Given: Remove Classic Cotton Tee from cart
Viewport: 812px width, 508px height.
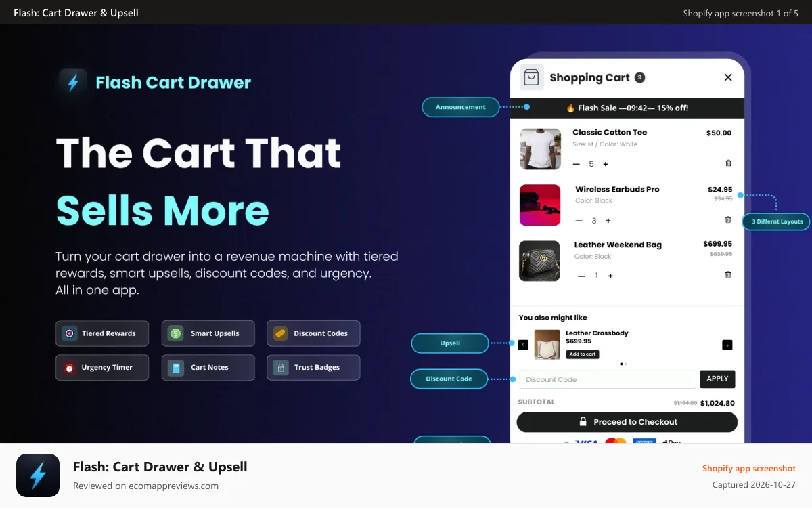Looking at the screenshot, I should (728, 163).
